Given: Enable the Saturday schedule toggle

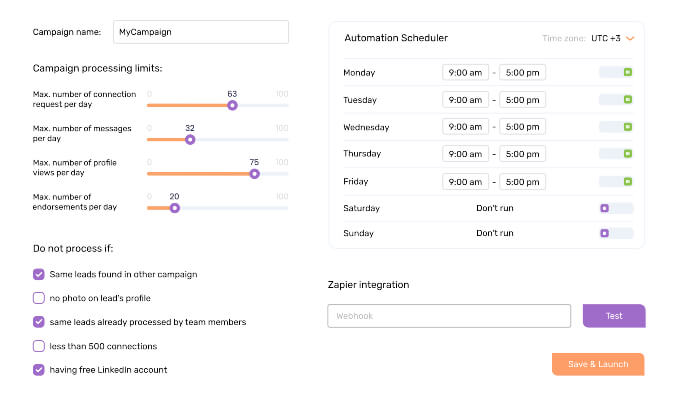Looking at the screenshot, I should (x=616, y=208).
